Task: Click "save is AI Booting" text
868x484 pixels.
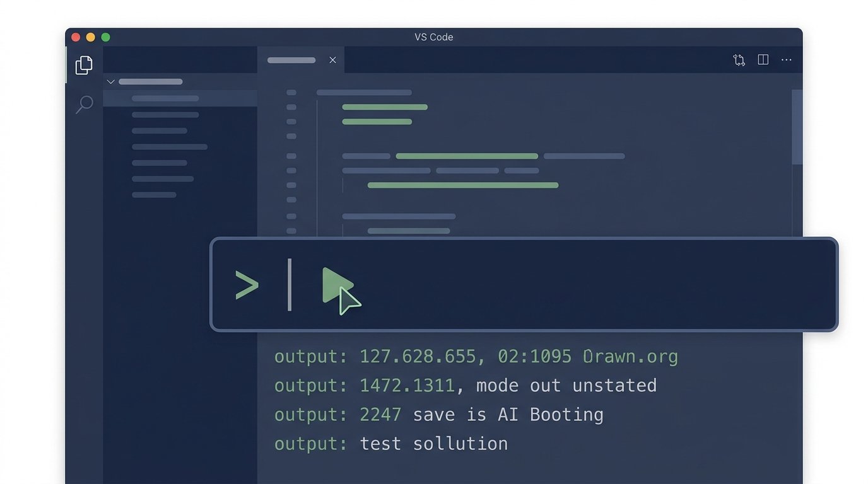Action: [x=508, y=415]
